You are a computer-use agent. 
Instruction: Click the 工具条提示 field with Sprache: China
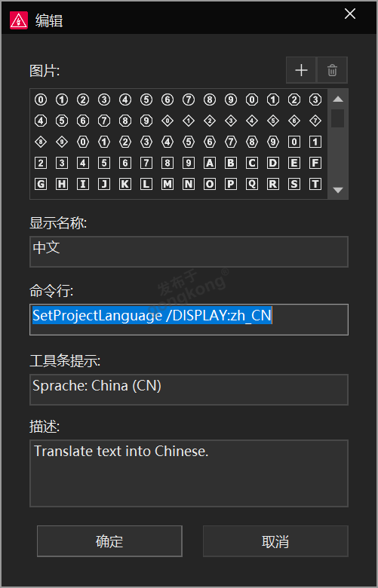(189, 390)
